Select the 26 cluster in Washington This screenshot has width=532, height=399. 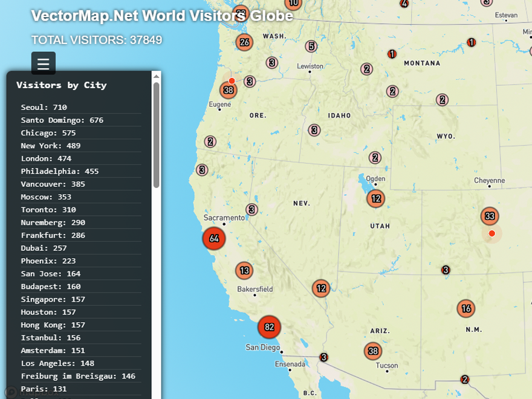click(x=244, y=42)
